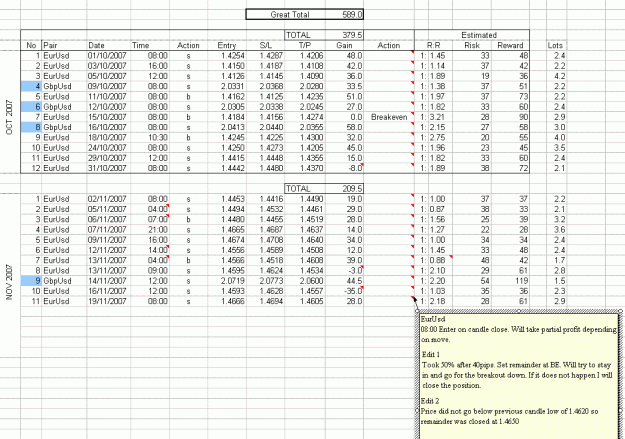Select reward value 119

[510, 281]
